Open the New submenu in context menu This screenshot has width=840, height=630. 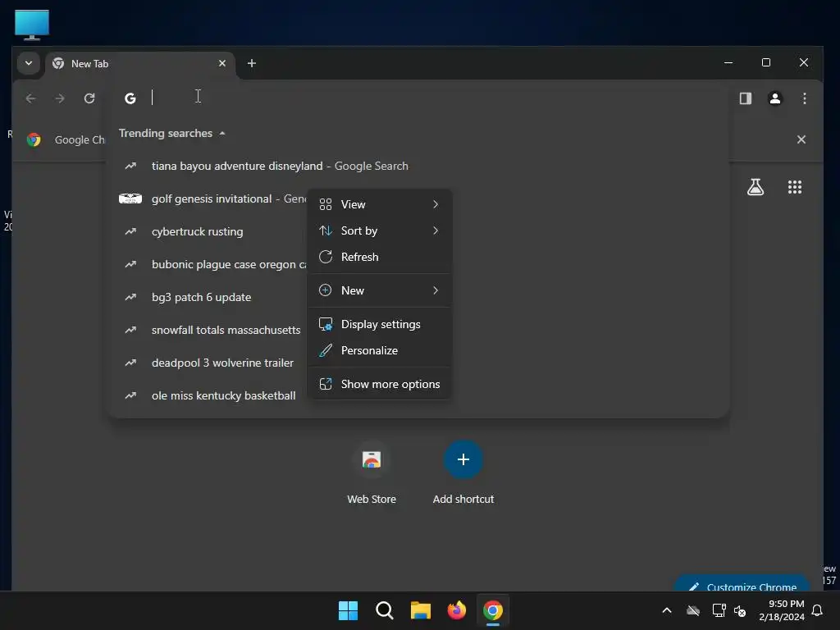click(x=379, y=290)
